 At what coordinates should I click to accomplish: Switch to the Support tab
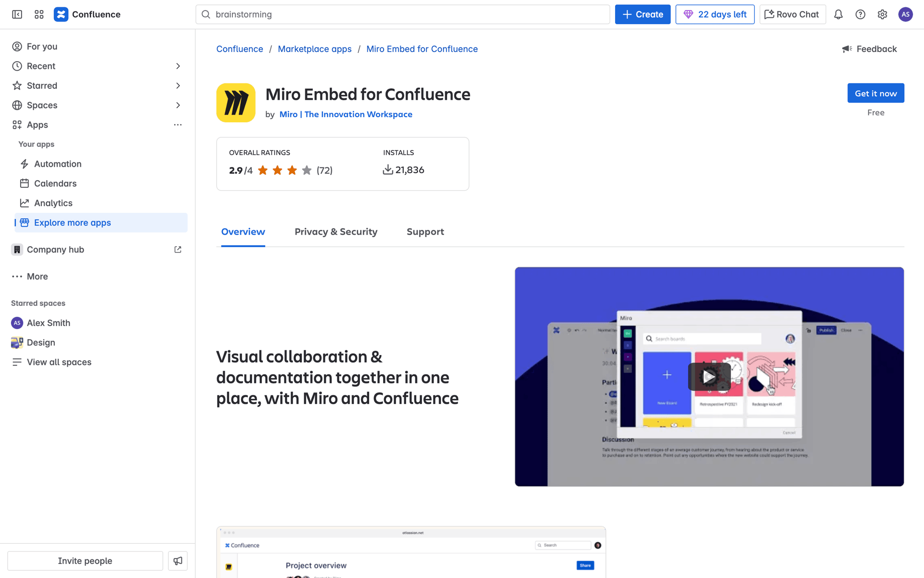click(425, 232)
